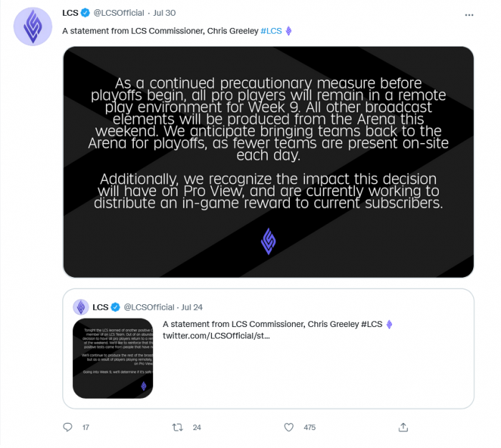This screenshot has height=448, width=501.
Task: Click the 24 retweets count
Action: [x=197, y=427]
